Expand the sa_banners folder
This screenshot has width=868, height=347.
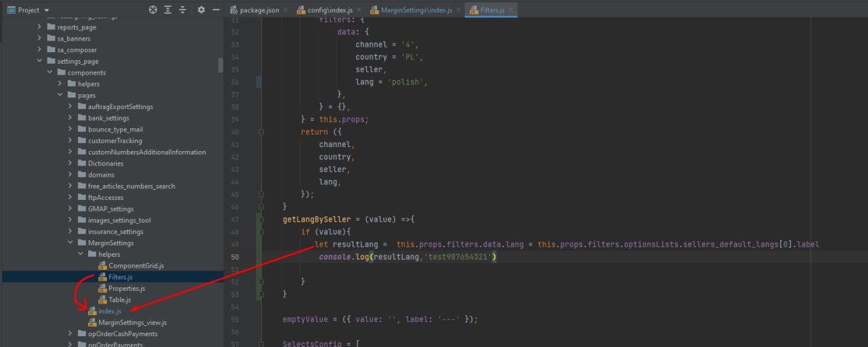pyautogui.click(x=39, y=39)
